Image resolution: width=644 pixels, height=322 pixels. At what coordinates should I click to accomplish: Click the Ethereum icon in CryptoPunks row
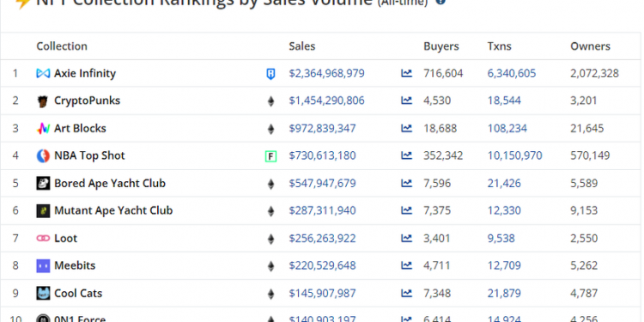click(270, 101)
